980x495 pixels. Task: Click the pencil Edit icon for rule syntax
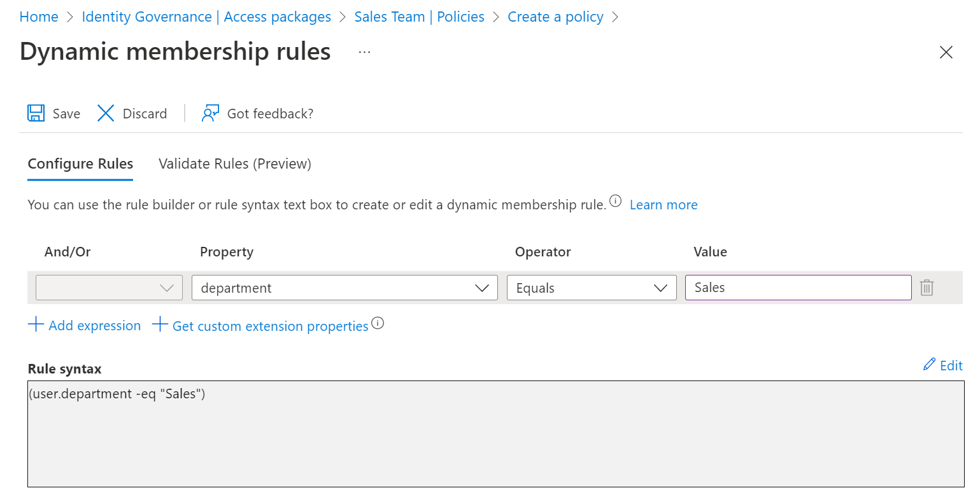point(930,365)
